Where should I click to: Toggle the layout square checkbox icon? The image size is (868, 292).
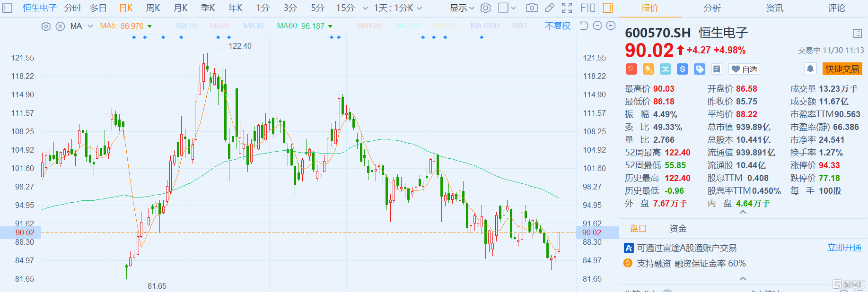503,8
